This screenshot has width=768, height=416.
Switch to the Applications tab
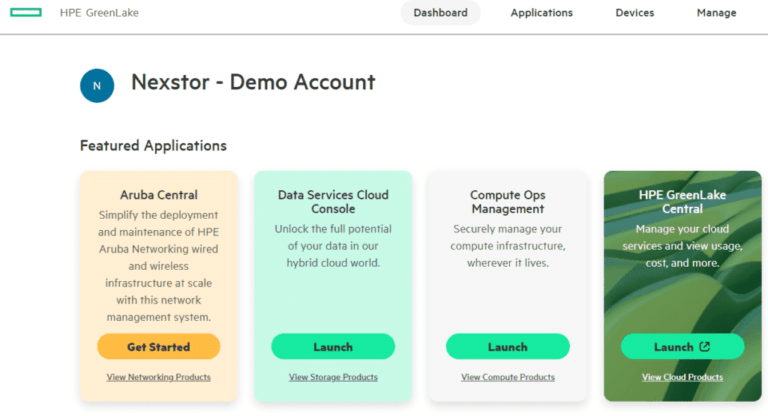(x=541, y=13)
